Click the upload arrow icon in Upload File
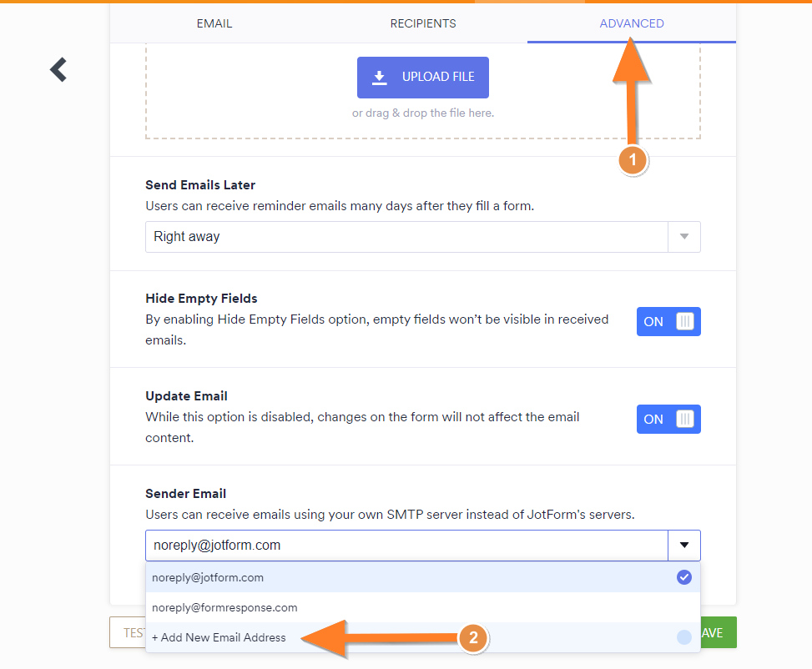The height and width of the screenshot is (669, 812). [380, 77]
